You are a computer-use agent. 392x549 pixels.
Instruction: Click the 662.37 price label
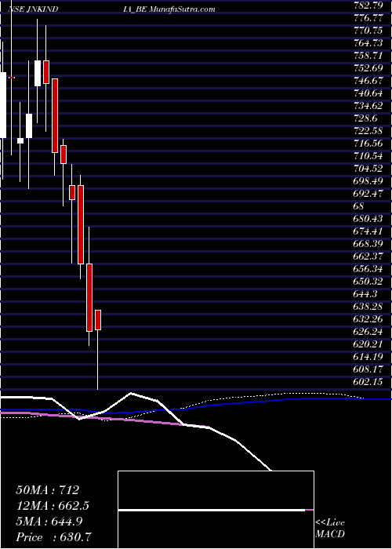[x=368, y=256]
